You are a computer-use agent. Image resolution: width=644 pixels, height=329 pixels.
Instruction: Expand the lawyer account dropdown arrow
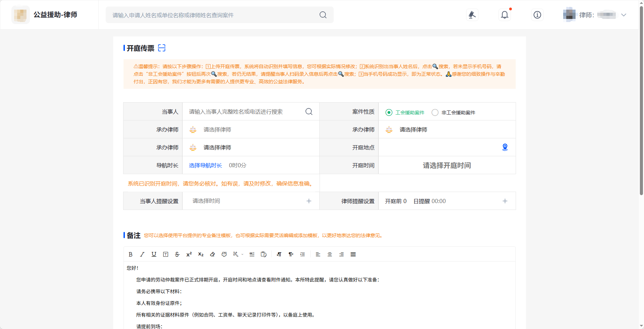point(624,15)
